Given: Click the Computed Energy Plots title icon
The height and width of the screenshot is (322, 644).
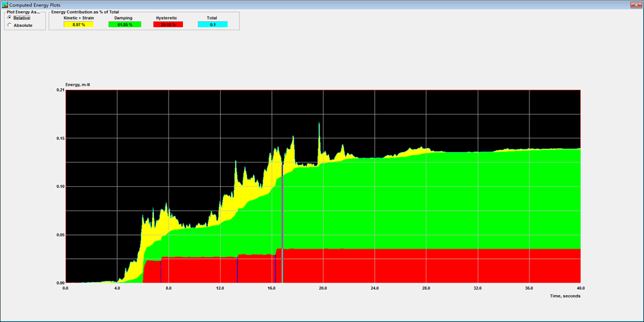Looking at the screenshot, I should click(5, 5).
